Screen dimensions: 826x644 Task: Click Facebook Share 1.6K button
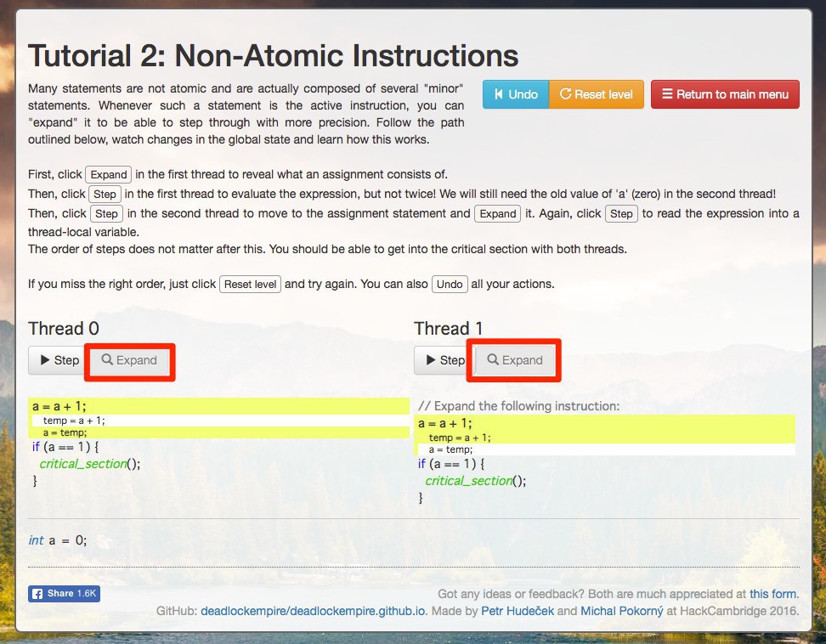tap(65, 594)
